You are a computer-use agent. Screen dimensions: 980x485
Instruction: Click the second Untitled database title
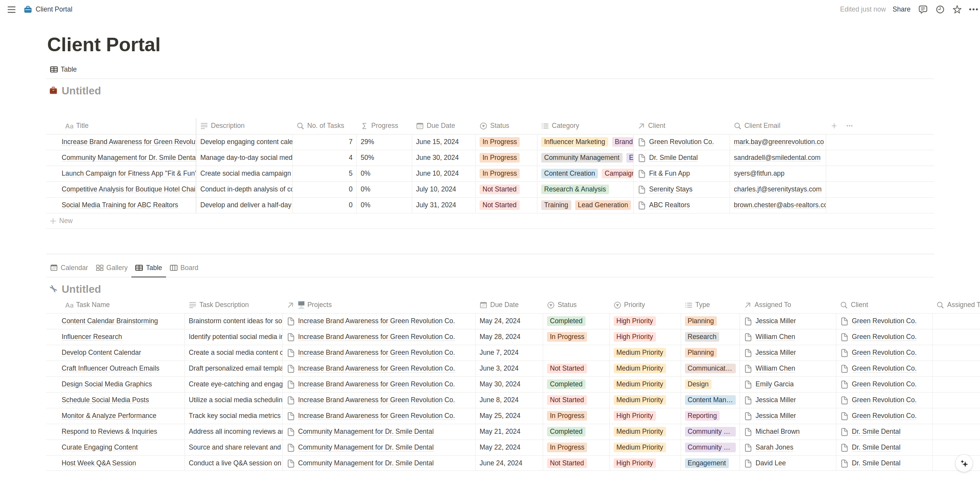pos(81,289)
